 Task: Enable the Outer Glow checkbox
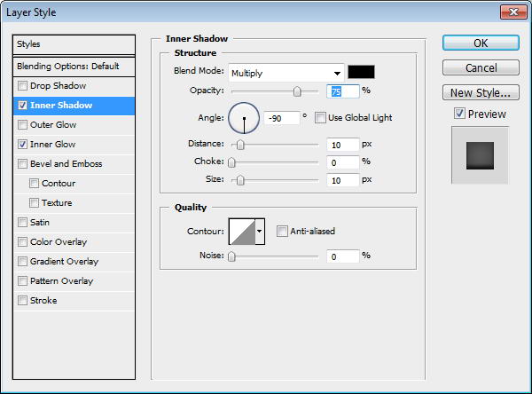coord(22,124)
